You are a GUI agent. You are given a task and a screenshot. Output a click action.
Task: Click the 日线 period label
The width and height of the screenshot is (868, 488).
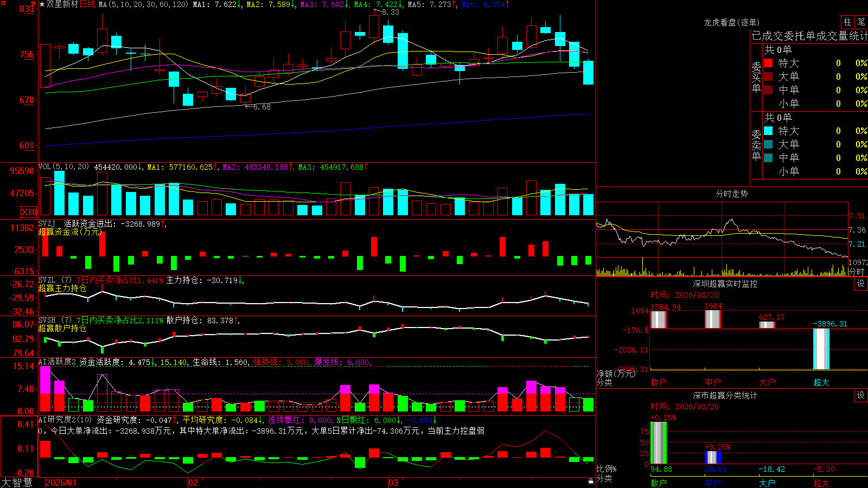click(x=87, y=4)
